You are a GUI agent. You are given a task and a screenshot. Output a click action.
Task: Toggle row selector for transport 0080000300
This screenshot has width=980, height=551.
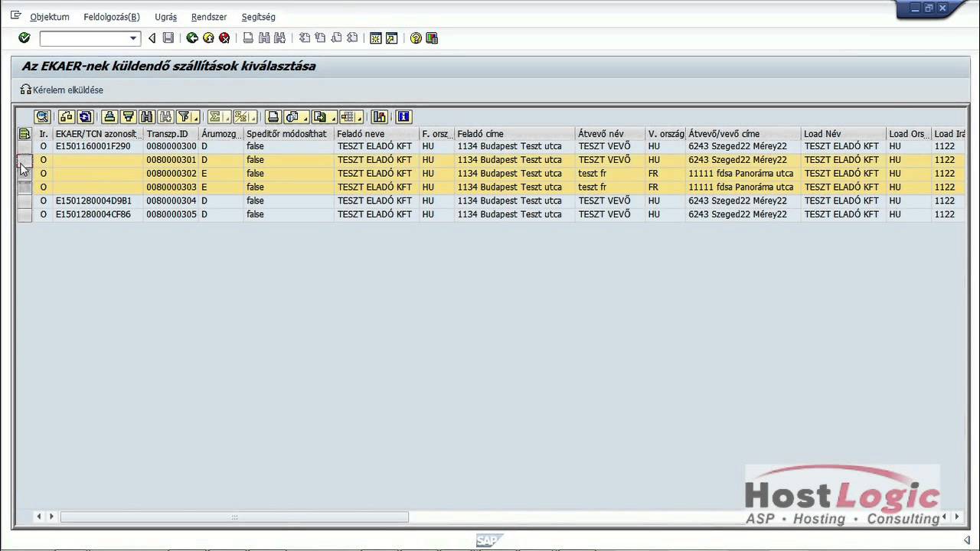(x=24, y=146)
